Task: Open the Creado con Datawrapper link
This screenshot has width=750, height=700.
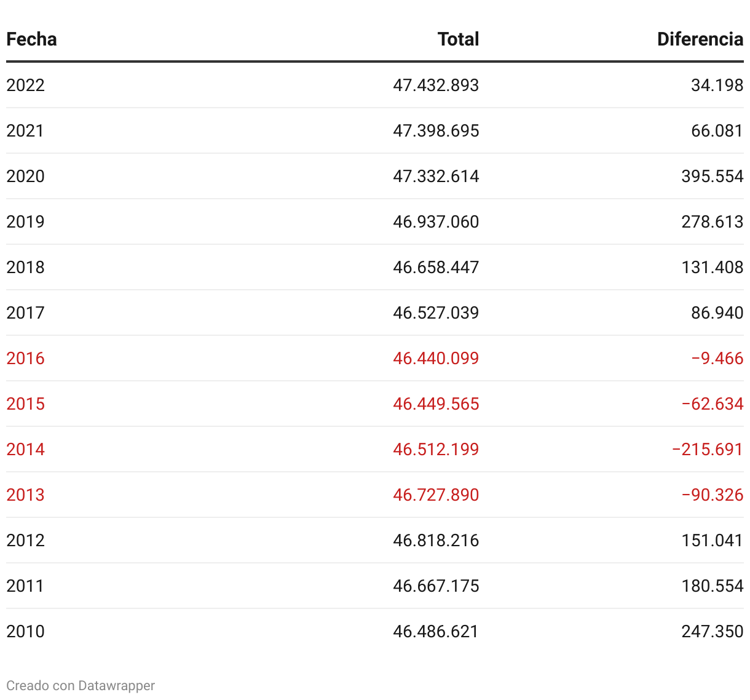Action: 81,685
